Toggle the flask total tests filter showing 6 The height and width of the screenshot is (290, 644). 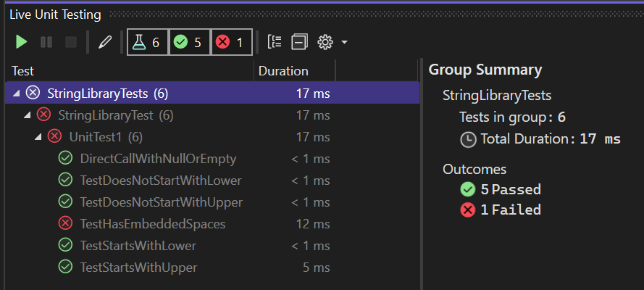(147, 42)
